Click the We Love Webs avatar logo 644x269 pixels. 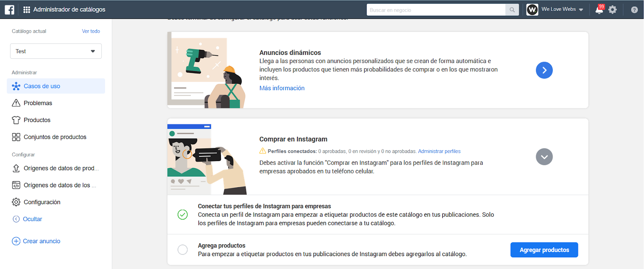[532, 10]
